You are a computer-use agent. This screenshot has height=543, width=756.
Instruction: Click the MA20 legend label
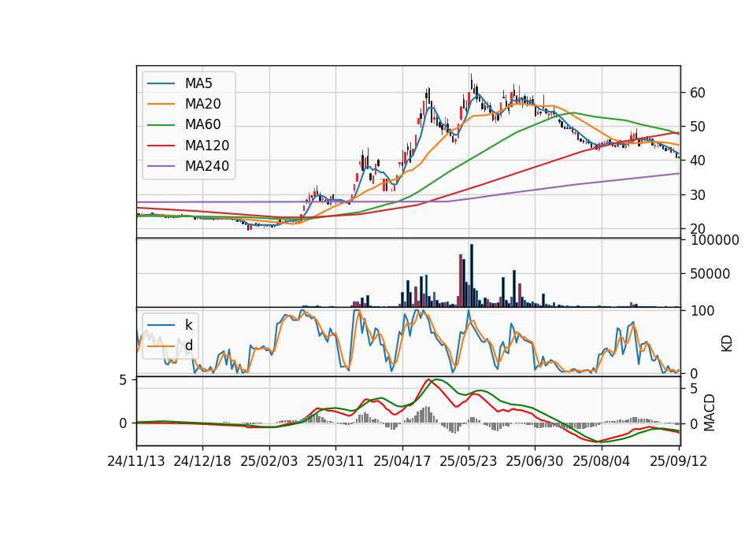click(202, 104)
